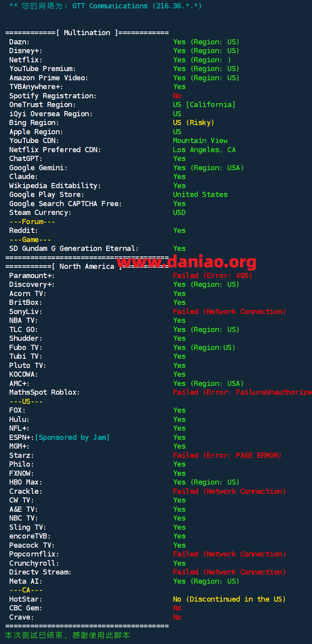Screen dimensions: 312x644
Task: Select the Forum subsection divider
Action: pyautogui.click(x=32, y=222)
